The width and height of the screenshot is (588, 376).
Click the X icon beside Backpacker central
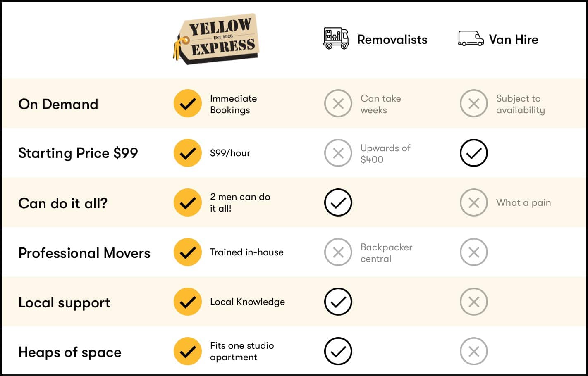338,252
